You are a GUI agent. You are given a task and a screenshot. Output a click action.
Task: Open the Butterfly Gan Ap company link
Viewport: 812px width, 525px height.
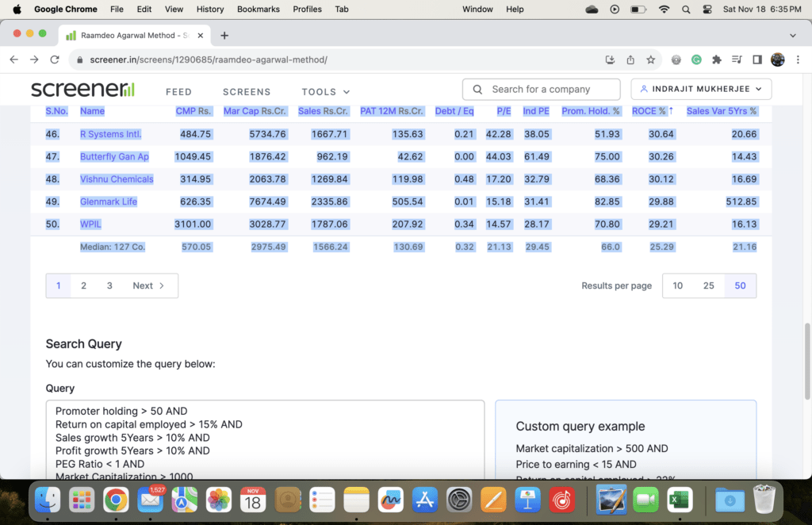[114, 156]
